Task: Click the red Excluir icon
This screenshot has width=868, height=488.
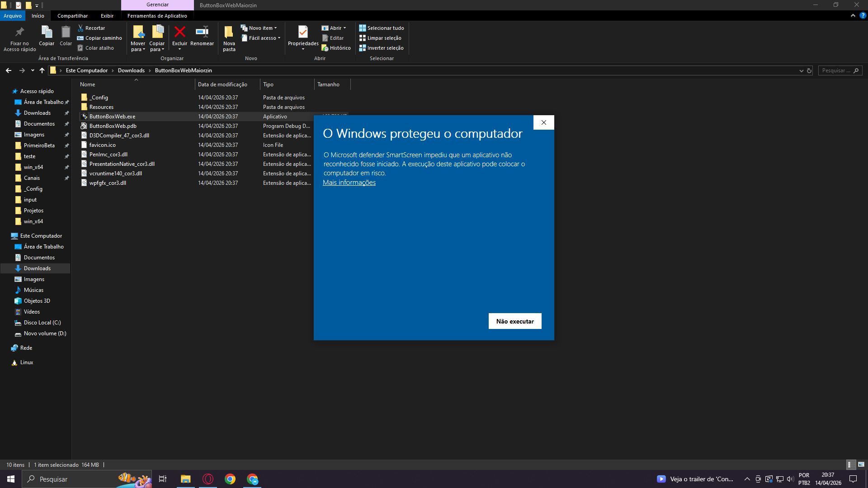Action: [x=180, y=32]
